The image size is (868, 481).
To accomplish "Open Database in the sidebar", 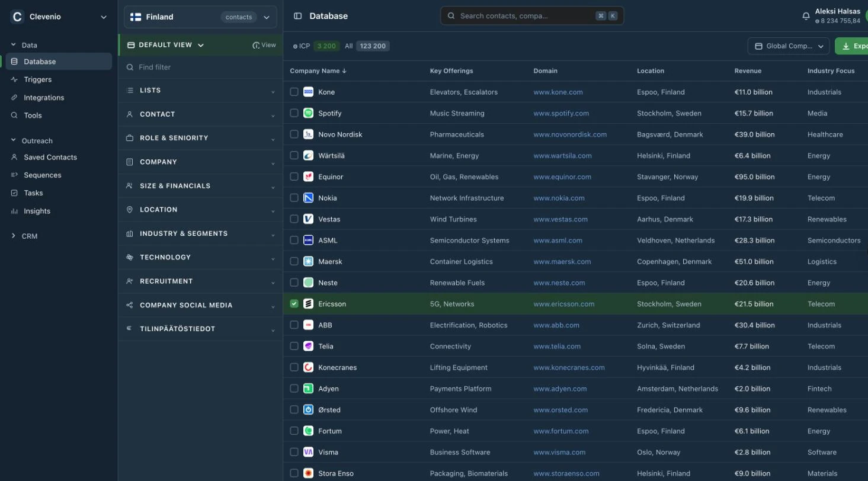I will pyautogui.click(x=59, y=62).
